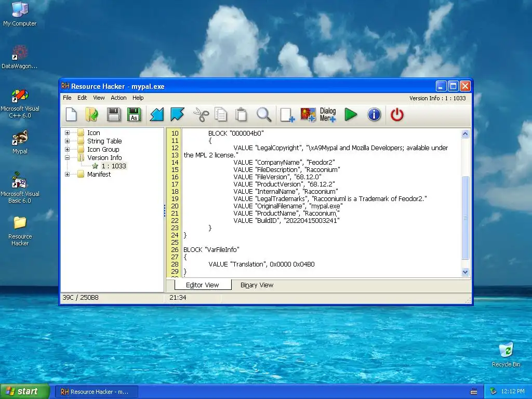Select the Manifest folder label
This screenshot has height=399, width=532.
[x=99, y=175]
